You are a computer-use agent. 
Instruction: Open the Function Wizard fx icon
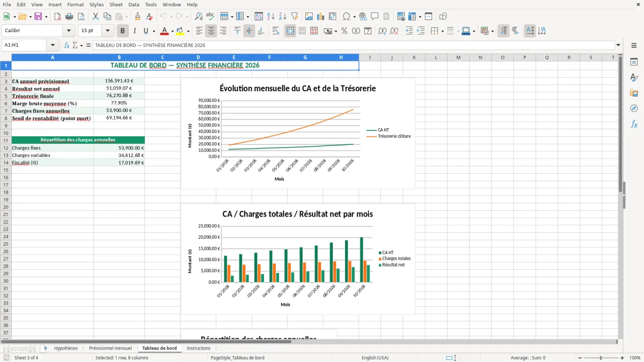click(67, 46)
